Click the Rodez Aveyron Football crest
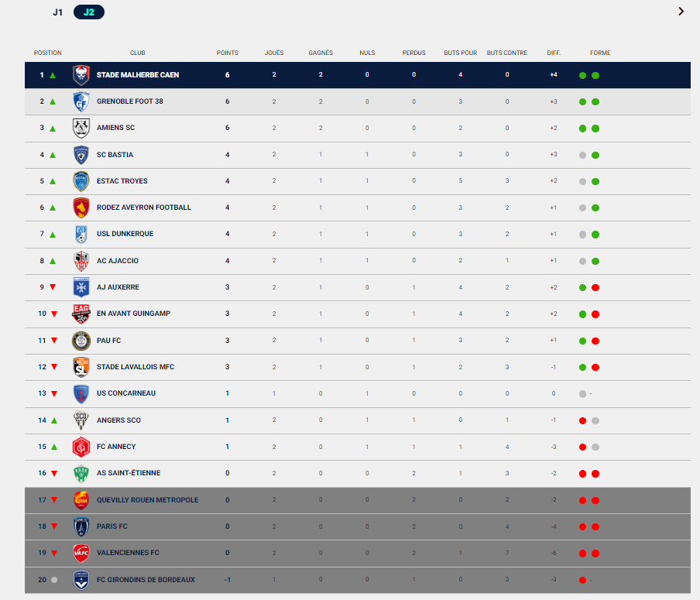 tap(81, 207)
